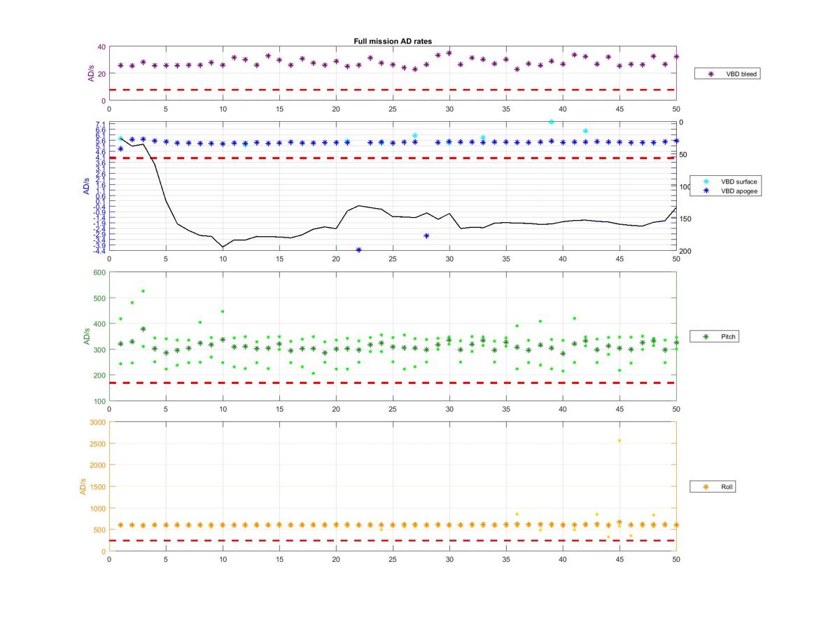Click the Roll outlier point near 2500

tap(619, 441)
